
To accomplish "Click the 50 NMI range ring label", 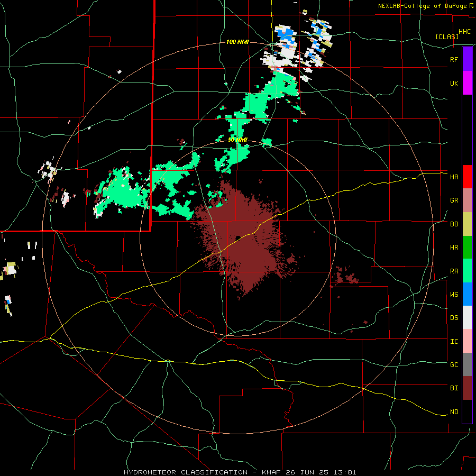I will (237, 140).
